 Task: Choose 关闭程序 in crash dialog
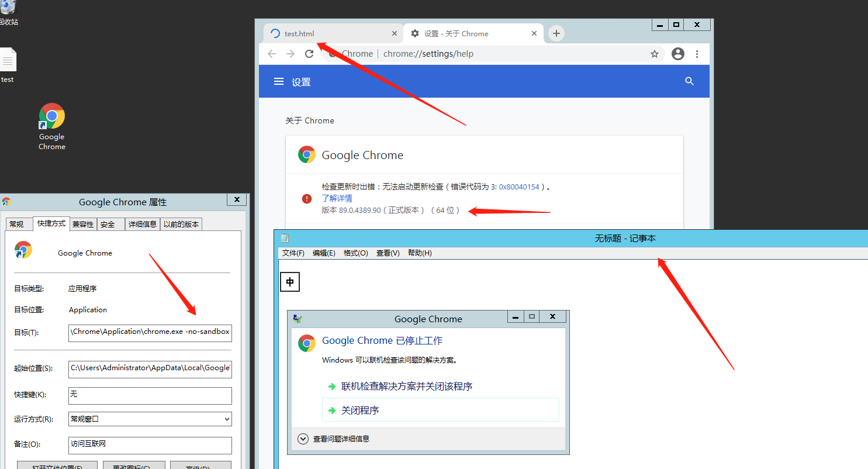point(441,410)
